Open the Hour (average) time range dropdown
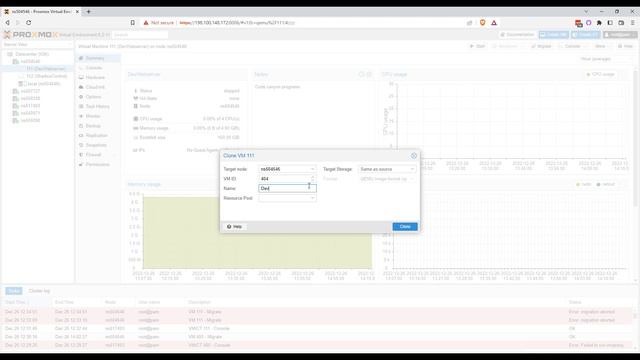 tap(605, 59)
